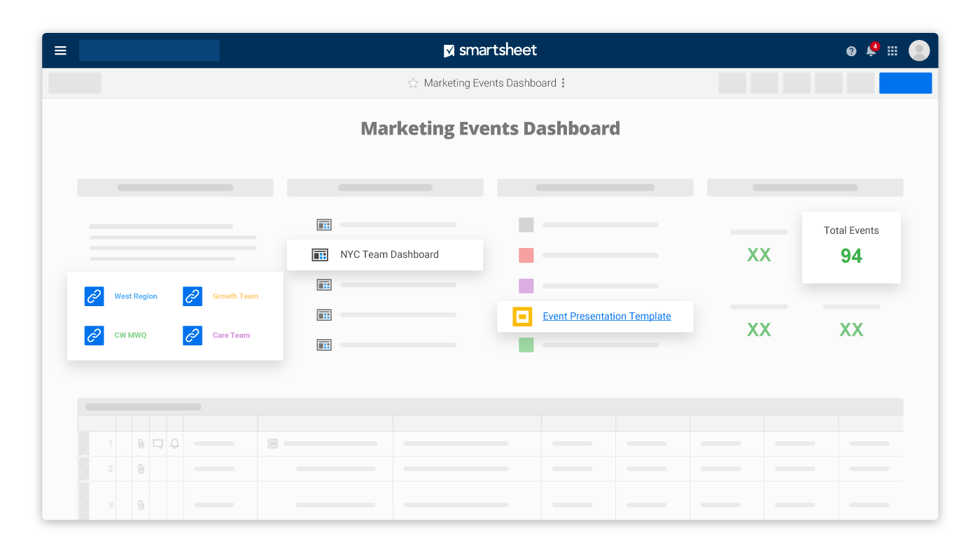View notifications via the bell icon
The image size is (980, 552).
[x=871, y=50]
